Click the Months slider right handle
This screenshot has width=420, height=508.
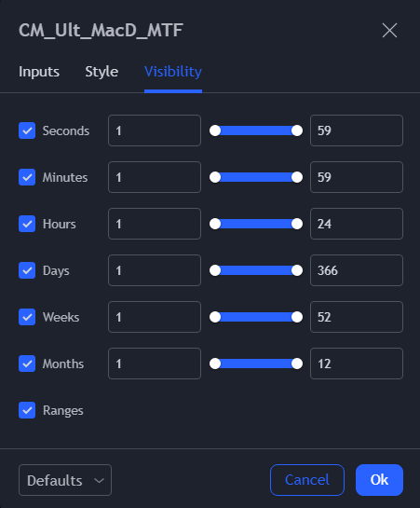297,364
